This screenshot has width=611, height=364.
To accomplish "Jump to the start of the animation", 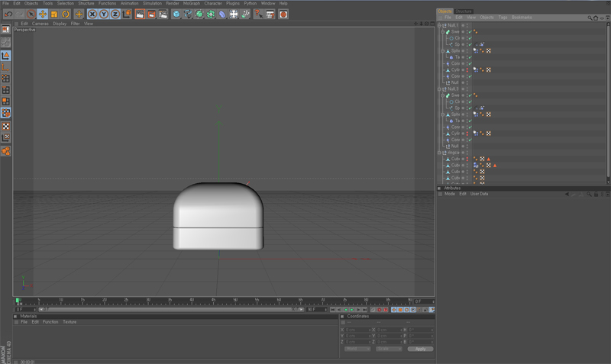I will [x=333, y=310].
